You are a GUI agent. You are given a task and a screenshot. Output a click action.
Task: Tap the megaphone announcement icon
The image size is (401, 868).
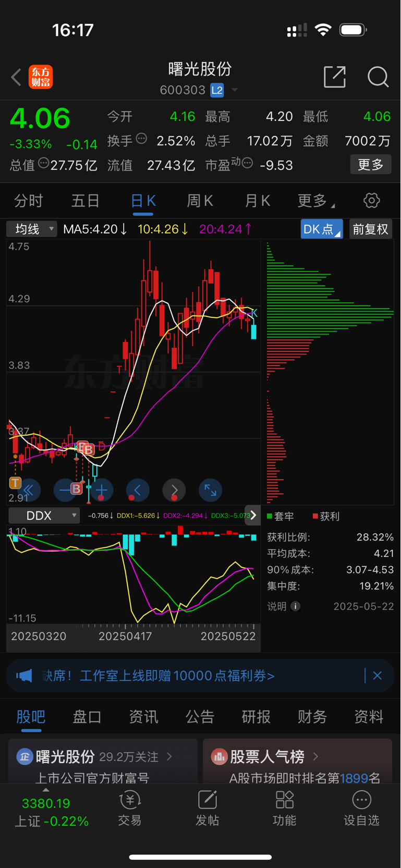pos(24,676)
